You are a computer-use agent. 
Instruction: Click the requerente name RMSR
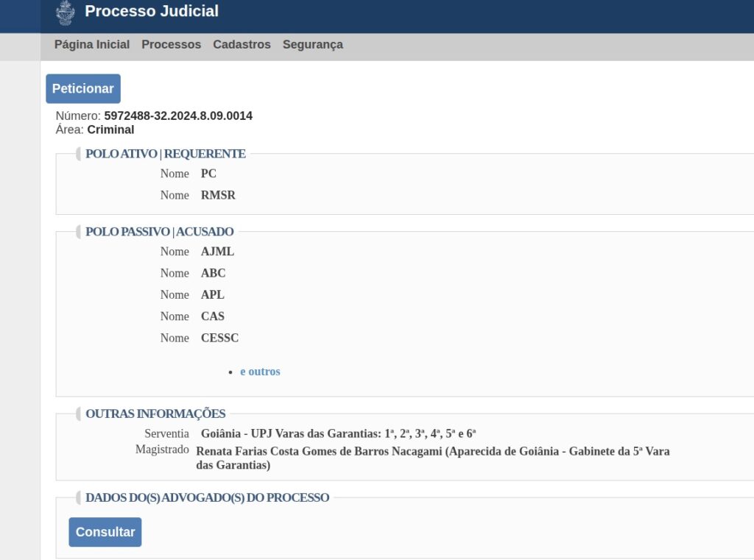218,196
